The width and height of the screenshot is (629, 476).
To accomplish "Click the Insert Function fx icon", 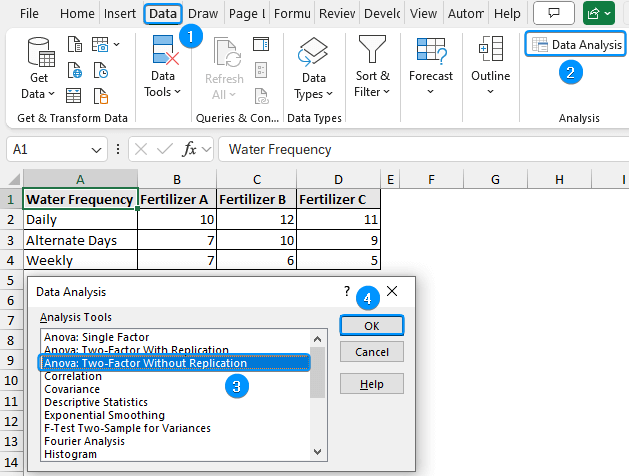I will 190,149.
